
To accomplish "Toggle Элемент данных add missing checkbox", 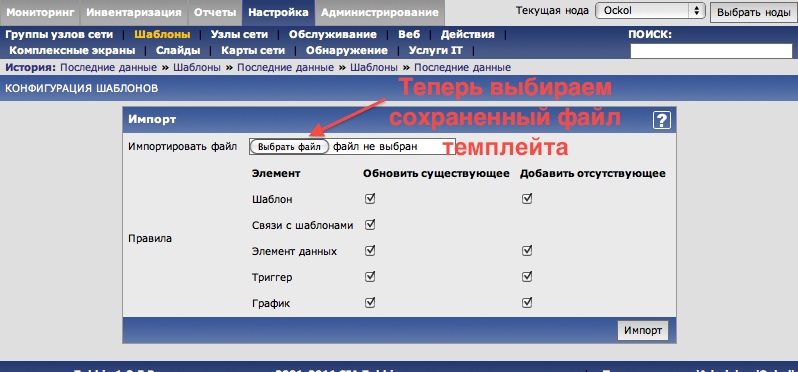I will (x=527, y=250).
